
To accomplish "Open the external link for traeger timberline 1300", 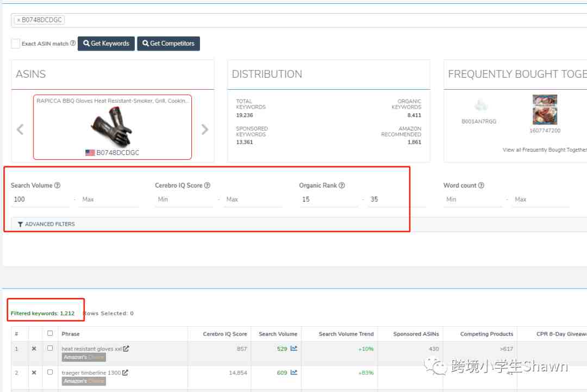I will coord(125,372).
